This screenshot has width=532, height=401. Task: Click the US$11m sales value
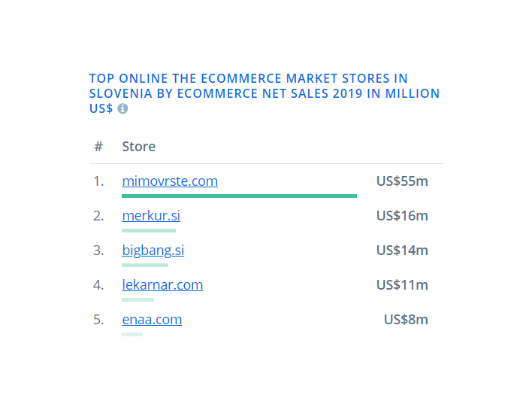tap(402, 285)
